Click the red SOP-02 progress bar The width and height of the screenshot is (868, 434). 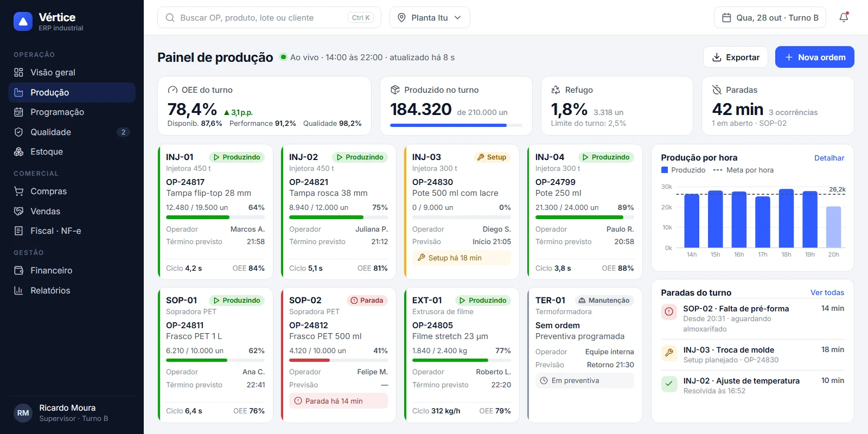[x=339, y=360]
